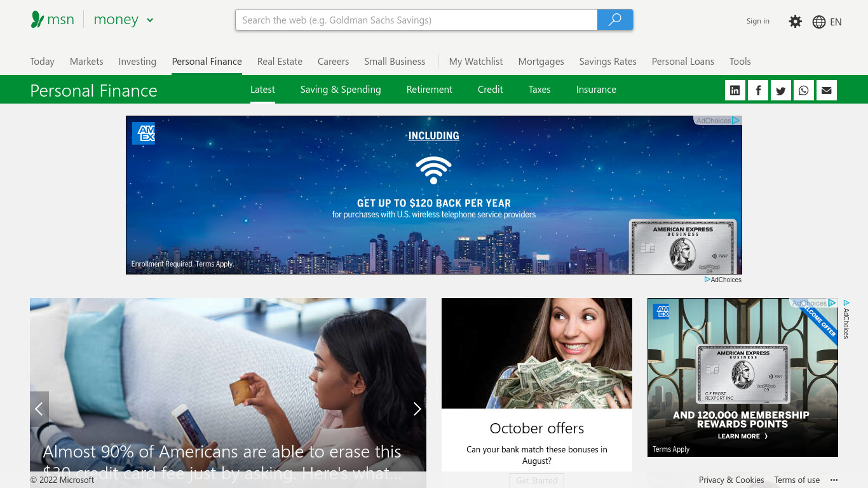
Task: Open settings gear icon
Action: tap(796, 22)
